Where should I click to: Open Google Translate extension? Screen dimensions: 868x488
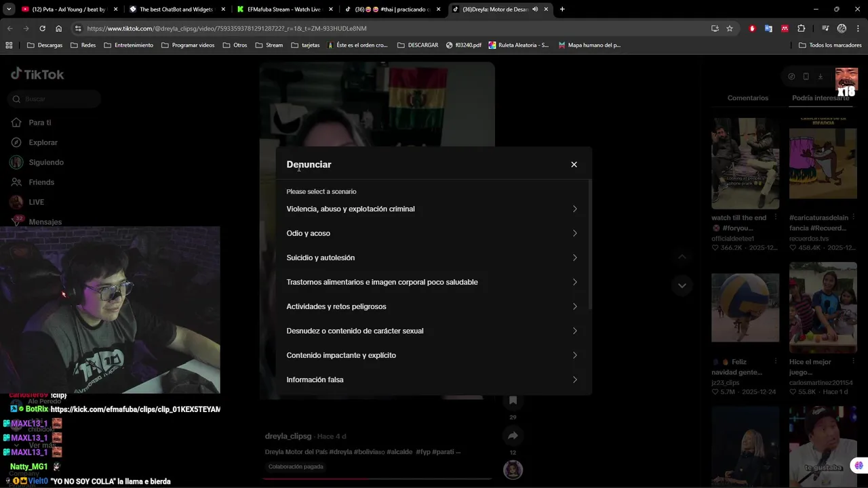click(768, 28)
